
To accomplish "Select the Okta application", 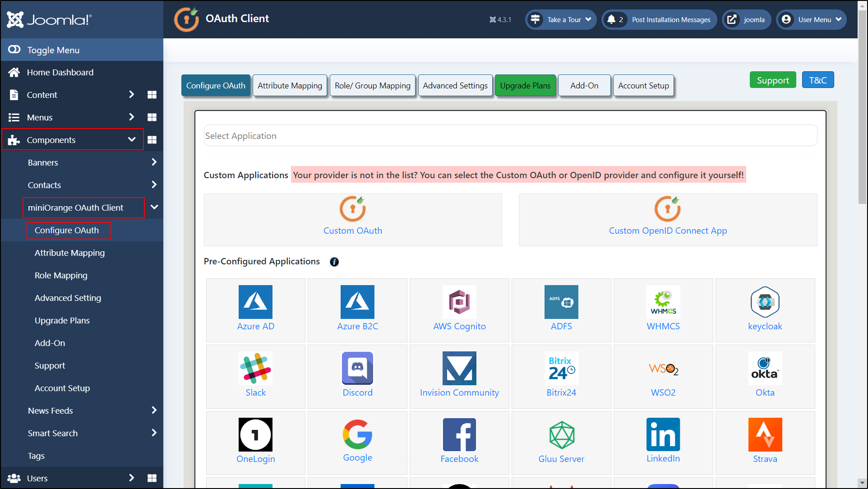I will tap(765, 376).
